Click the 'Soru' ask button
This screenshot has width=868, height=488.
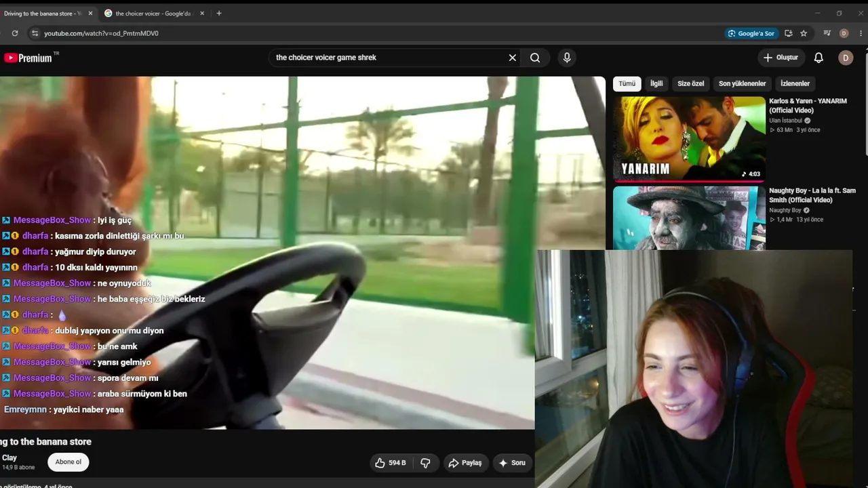pos(512,463)
